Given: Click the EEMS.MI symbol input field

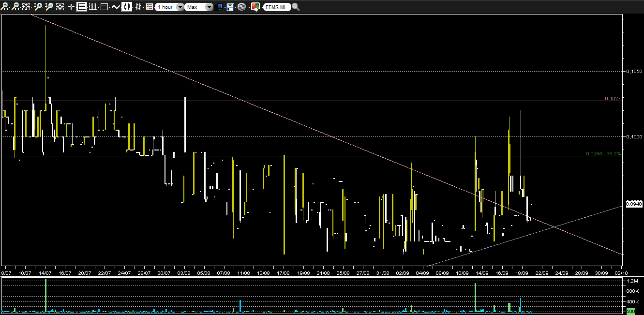Looking at the screenshot, I should (x=277, y=7).
